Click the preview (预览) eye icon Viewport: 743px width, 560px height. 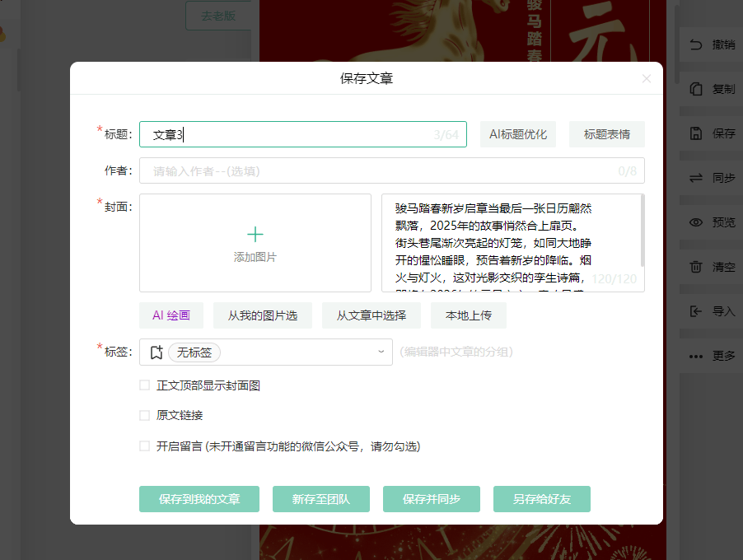(x=696, y=222)
